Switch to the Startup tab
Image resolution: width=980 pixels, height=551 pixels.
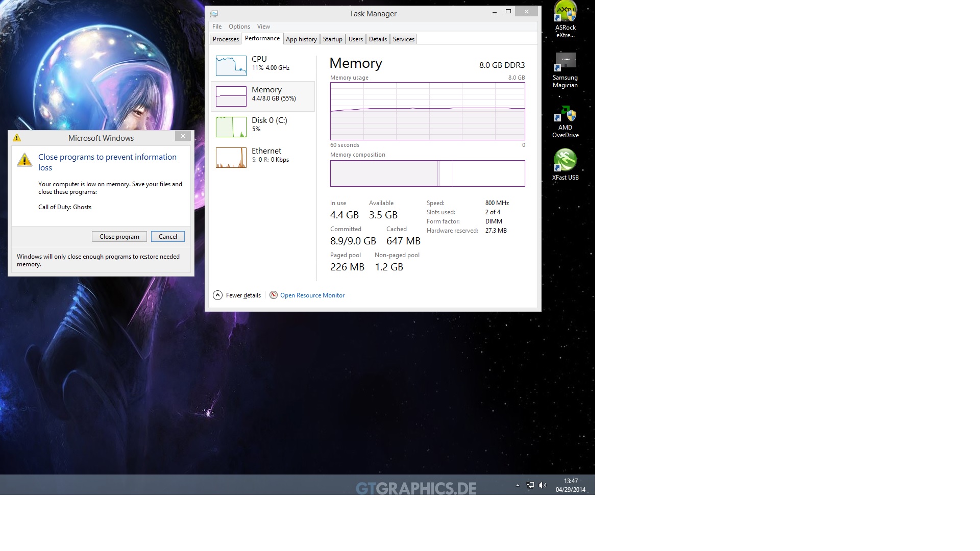point(332,39)
